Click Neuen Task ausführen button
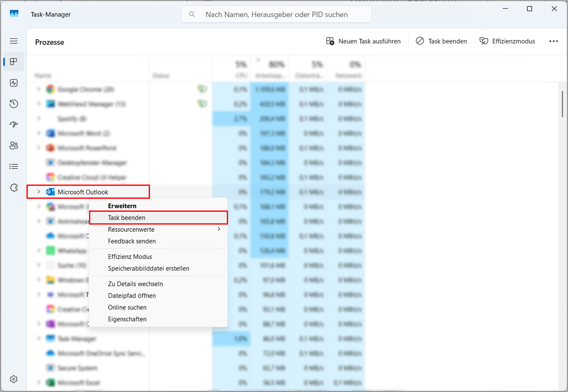 coord(363,41)
